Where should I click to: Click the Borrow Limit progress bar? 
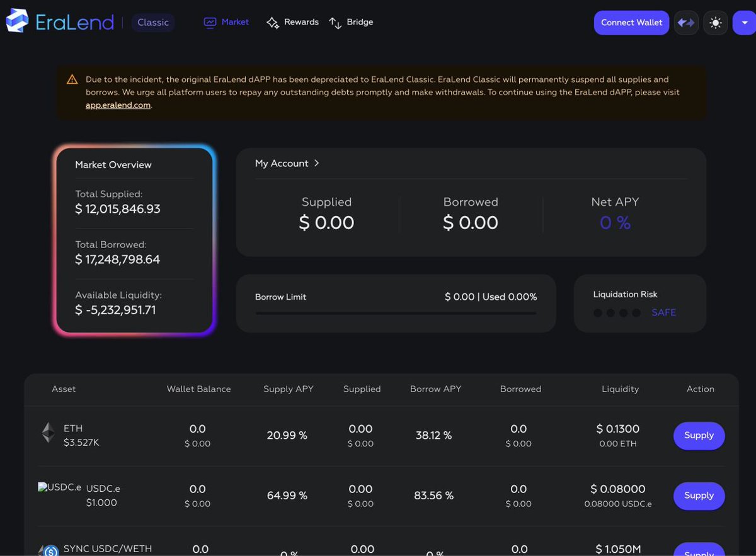click(396, 313)
